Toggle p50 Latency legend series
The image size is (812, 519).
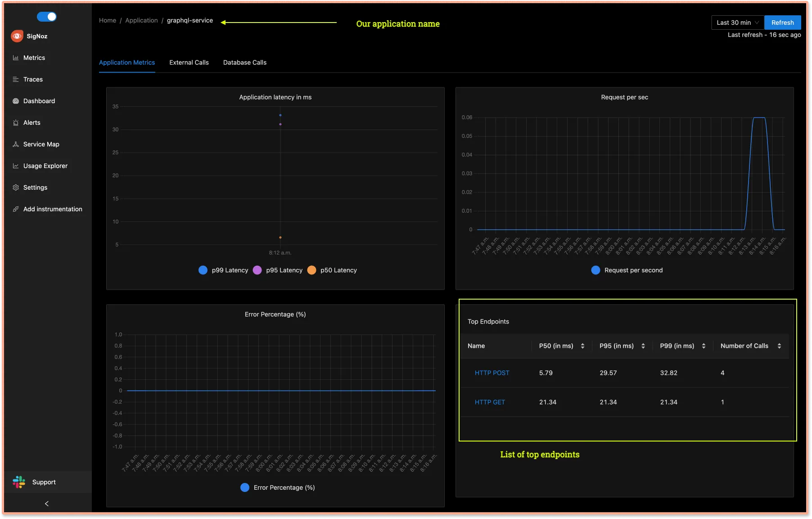(x=332, y=270)
